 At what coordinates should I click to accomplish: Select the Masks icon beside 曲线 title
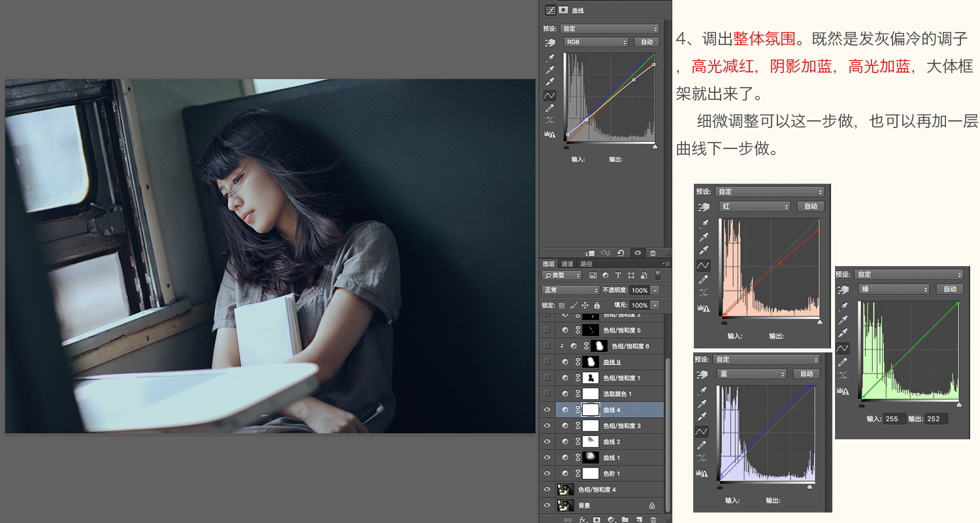click(563, 10)
